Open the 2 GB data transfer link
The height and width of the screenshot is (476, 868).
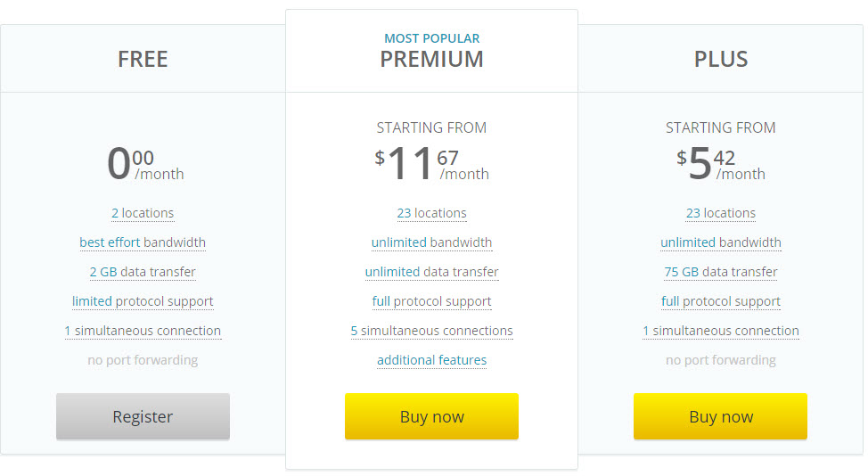coord(143,272)
